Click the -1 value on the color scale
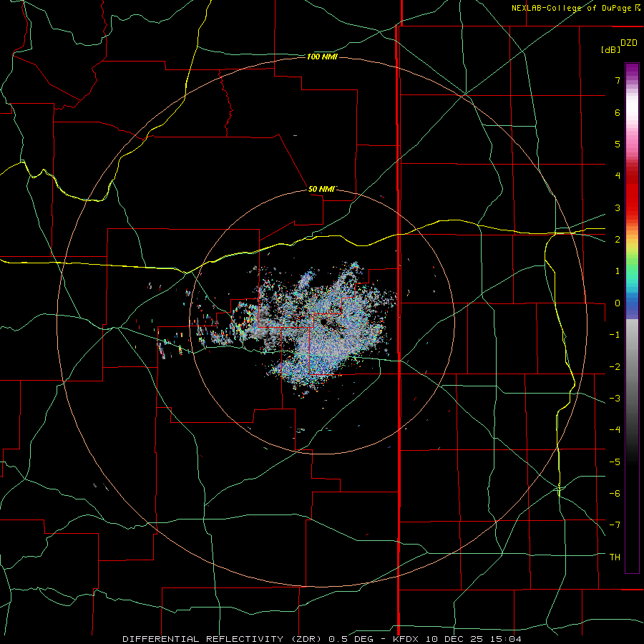644x644 pixels. click(x=615, y=335)
